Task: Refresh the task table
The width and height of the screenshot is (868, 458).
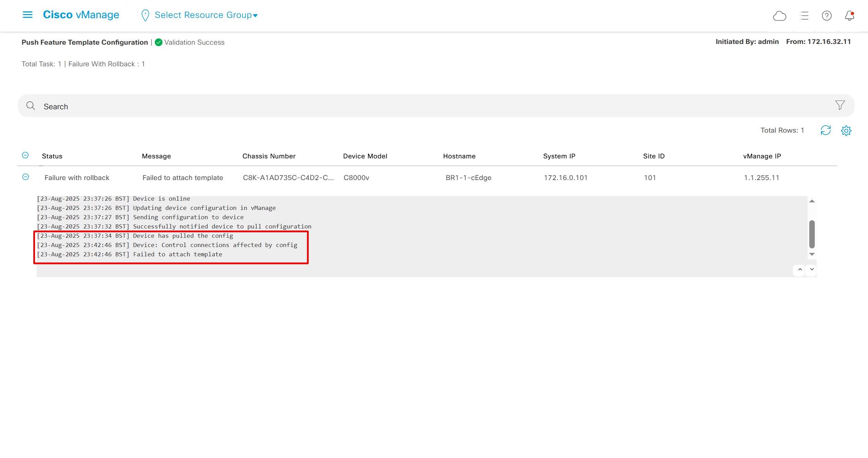Action: [825, 131]
